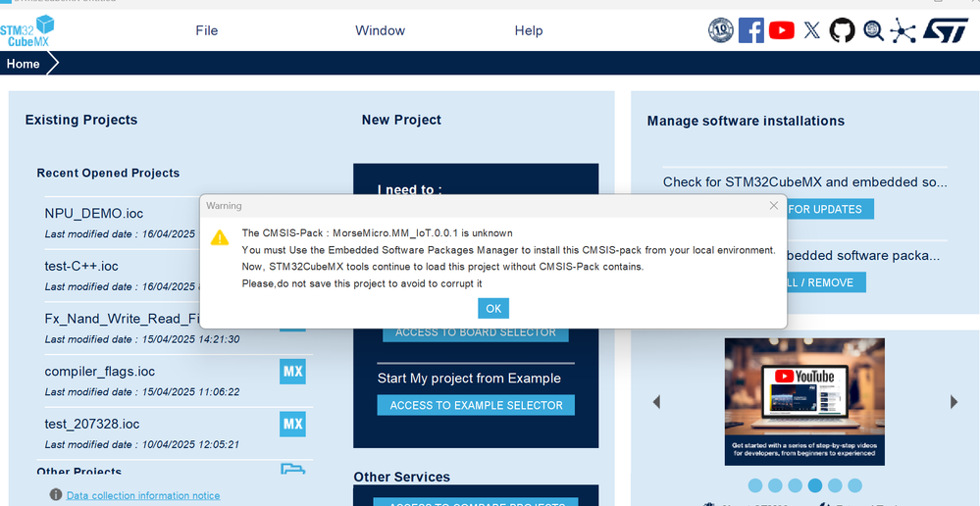Open recent project test_207328.ioc
Image resolution: width=980 pixels, height=506 pixels.
click(x=92, y=425)
